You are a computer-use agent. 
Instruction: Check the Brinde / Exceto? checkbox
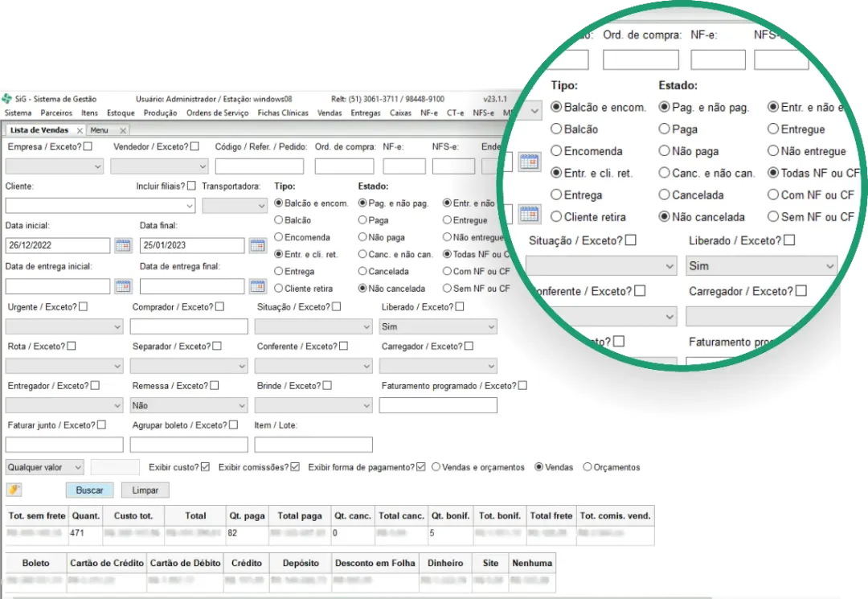(x=327, y=385)
